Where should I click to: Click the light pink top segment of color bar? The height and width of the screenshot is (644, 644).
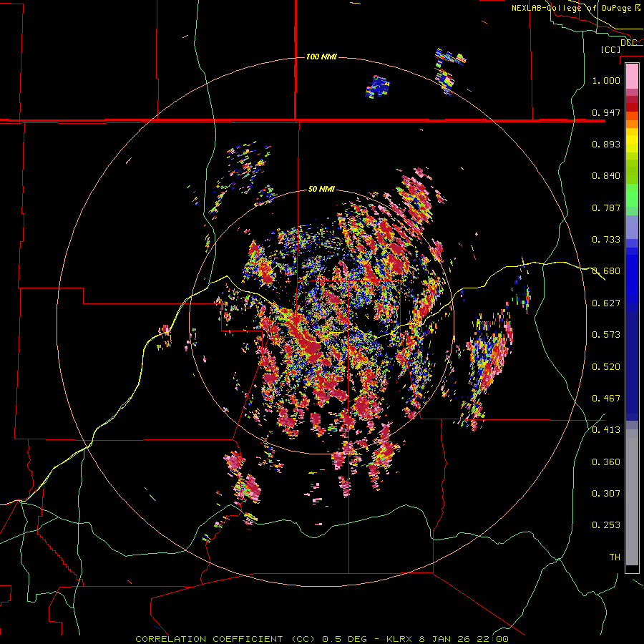[x=632, y=76]
